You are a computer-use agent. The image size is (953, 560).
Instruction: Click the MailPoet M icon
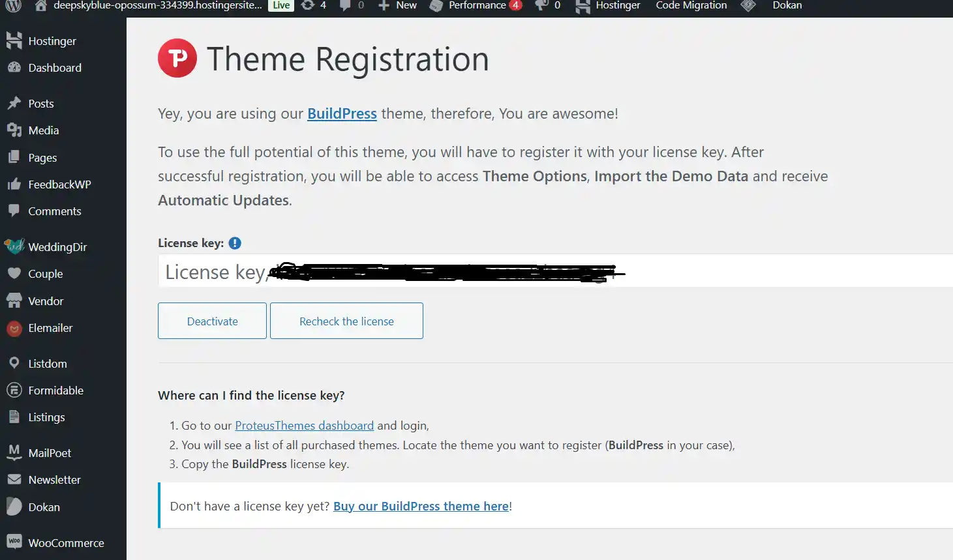14,452
